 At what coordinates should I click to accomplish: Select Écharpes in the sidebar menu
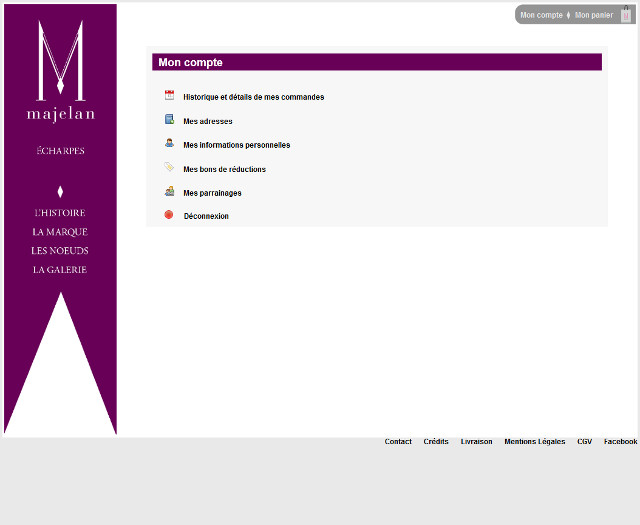pyautogui.click(x=60, y=151)
